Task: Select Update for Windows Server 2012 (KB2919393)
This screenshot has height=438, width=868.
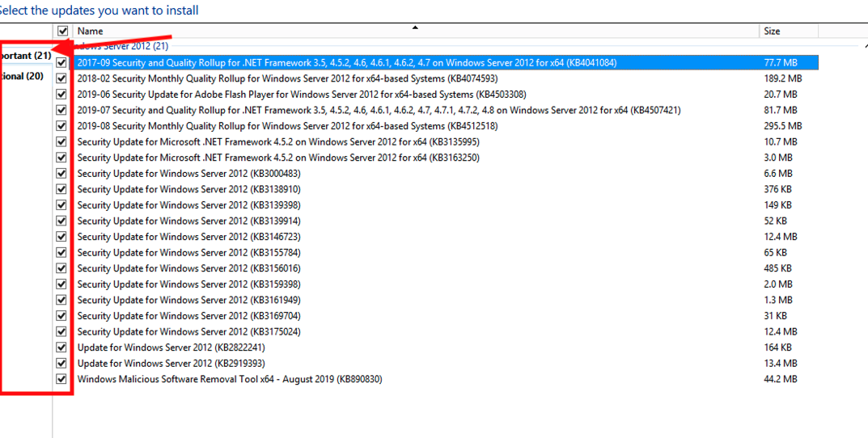Action: tap(171, 364)
